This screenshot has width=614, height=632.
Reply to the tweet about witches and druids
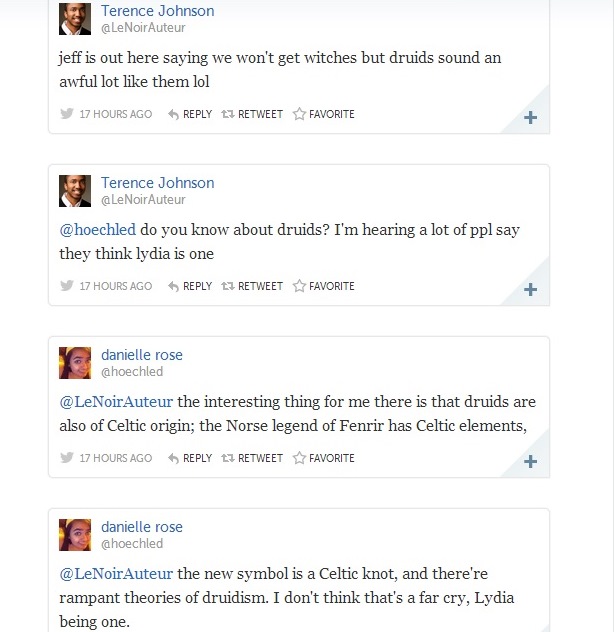[190, 114]
